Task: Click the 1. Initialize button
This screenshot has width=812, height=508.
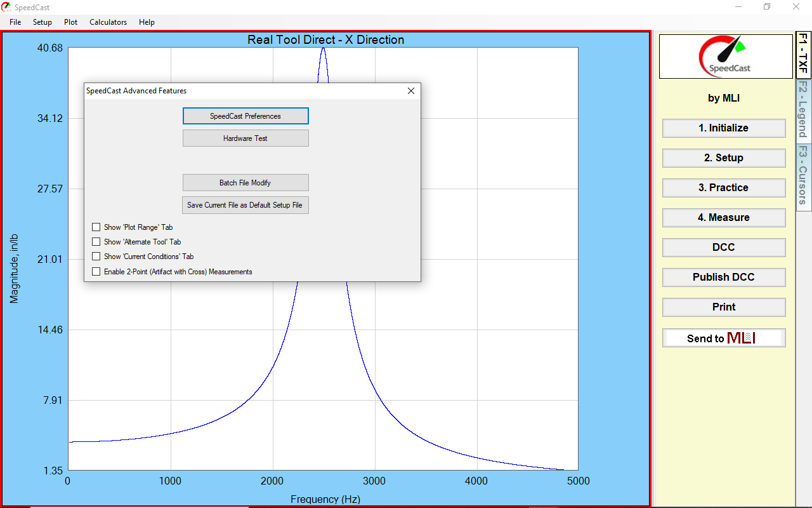Action: (724, 128)
